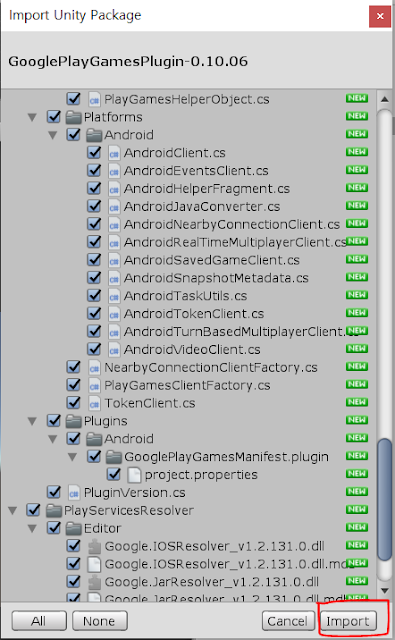Toggle AndroidVideoClient.cs checkbox
Image resolution: width=395 pixels, height=640 pixels.
[x=94, y=349]
